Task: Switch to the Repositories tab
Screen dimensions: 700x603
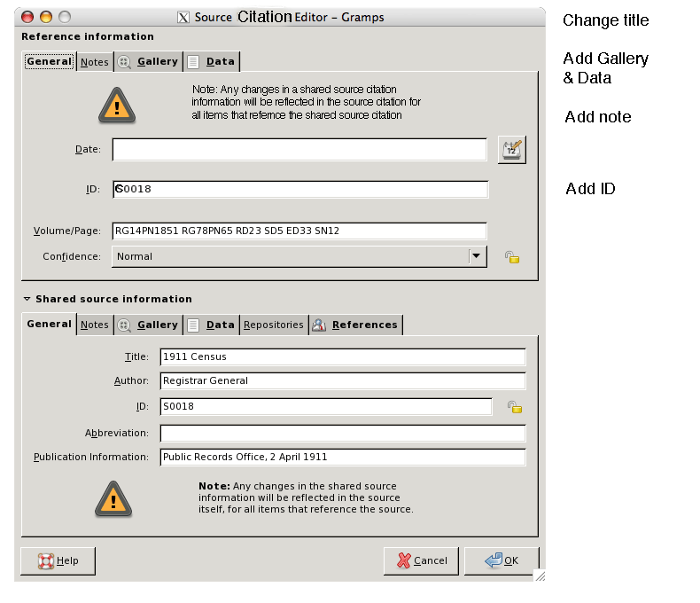Action: [274, 325]
